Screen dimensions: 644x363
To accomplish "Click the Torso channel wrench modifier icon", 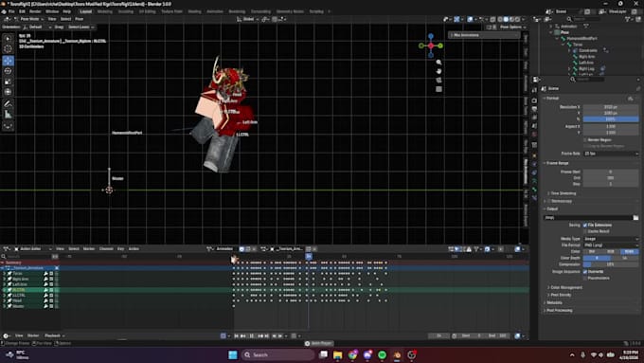I will [46, 273].
